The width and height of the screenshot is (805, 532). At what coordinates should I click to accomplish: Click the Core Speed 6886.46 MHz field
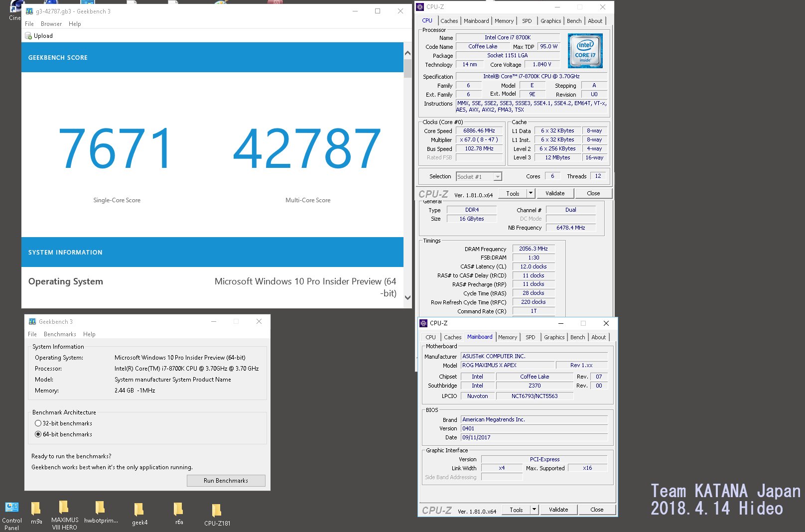[x=479, y=131]
